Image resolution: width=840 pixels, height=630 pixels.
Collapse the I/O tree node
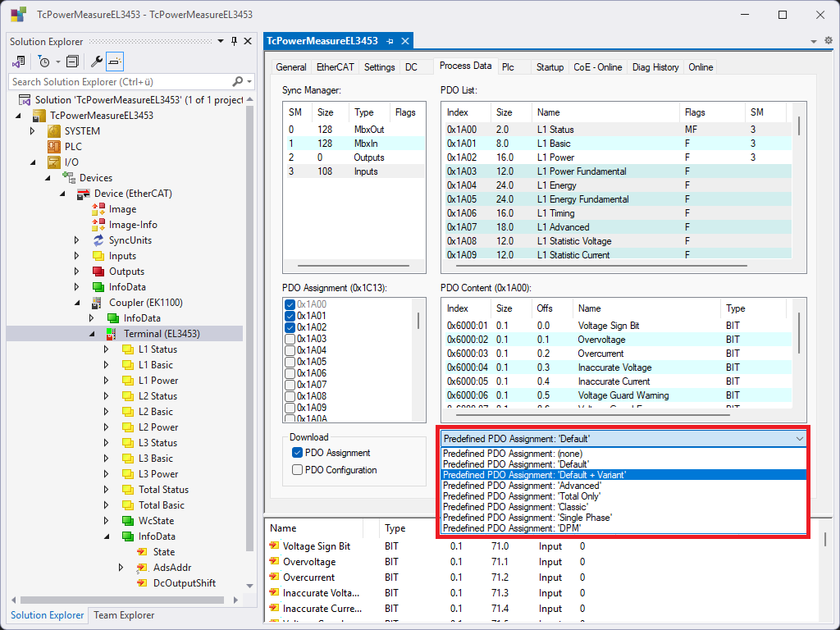pos(32,162)
